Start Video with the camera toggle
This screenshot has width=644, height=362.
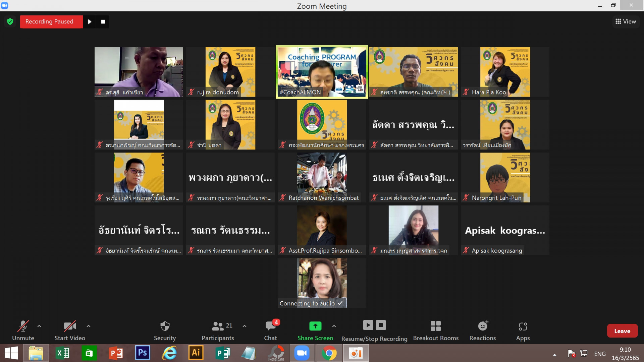click(70, 326)
